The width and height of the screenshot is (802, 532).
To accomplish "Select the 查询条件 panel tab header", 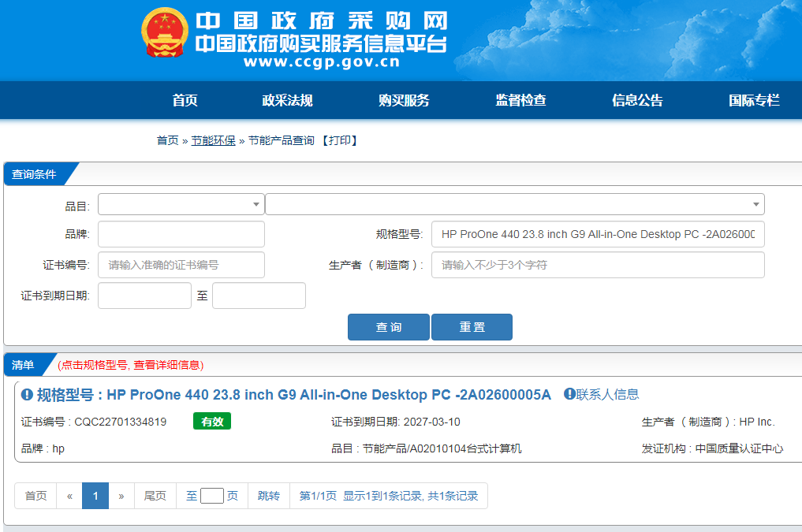I will tap(34, 174).
